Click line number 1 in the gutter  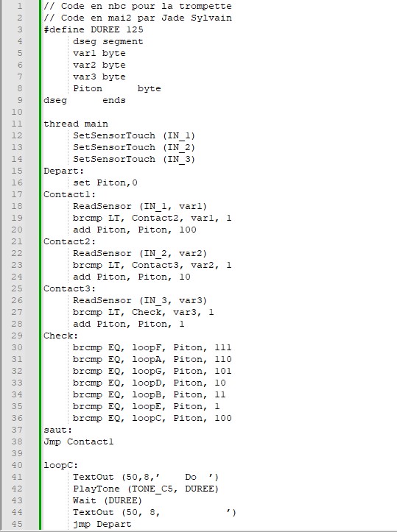[x=20, y=6]
